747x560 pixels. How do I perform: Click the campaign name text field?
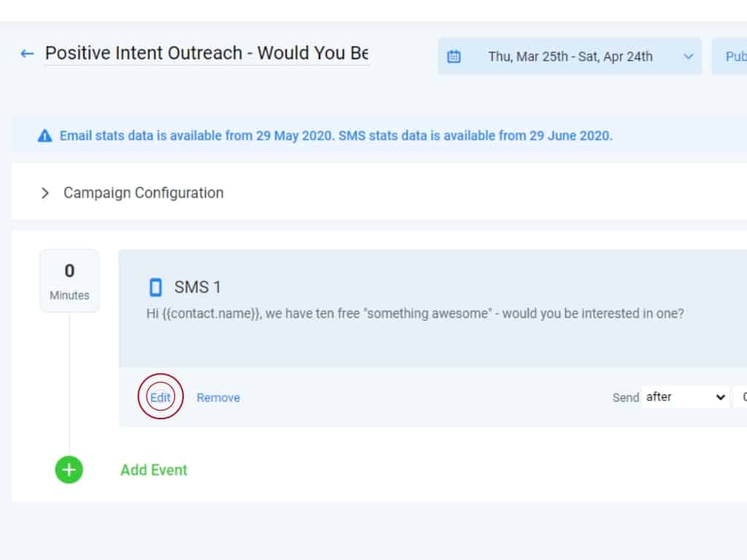click(206, 53)
